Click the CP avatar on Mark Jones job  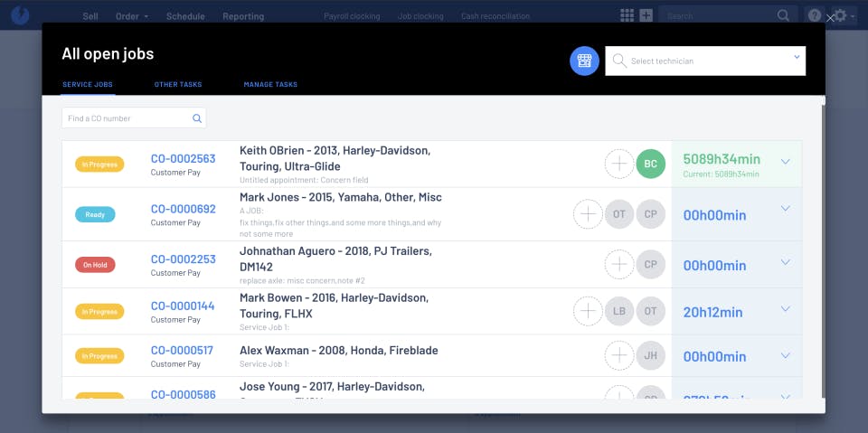click(x=650, y=214)
